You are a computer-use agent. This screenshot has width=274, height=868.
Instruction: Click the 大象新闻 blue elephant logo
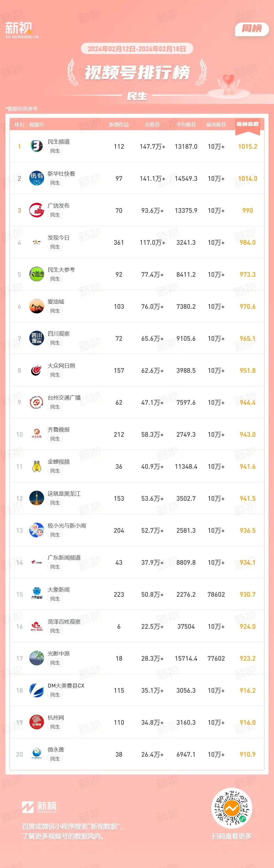point(36,594)
